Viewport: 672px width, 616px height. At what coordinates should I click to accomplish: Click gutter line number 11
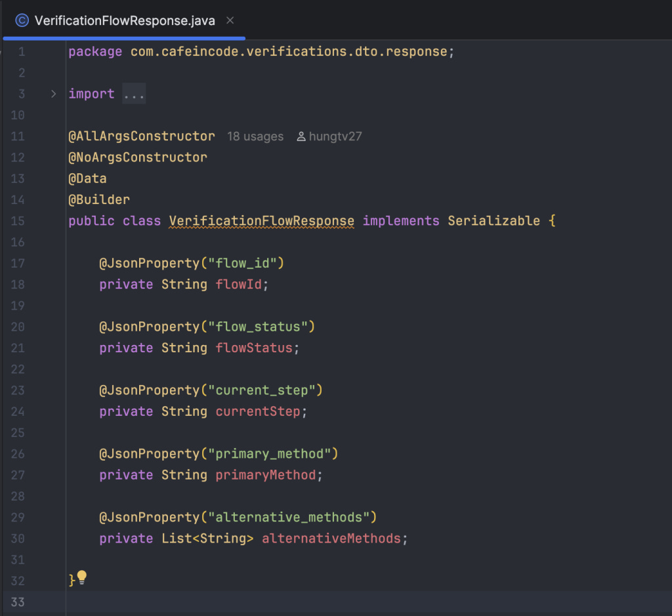pos(18,136)
